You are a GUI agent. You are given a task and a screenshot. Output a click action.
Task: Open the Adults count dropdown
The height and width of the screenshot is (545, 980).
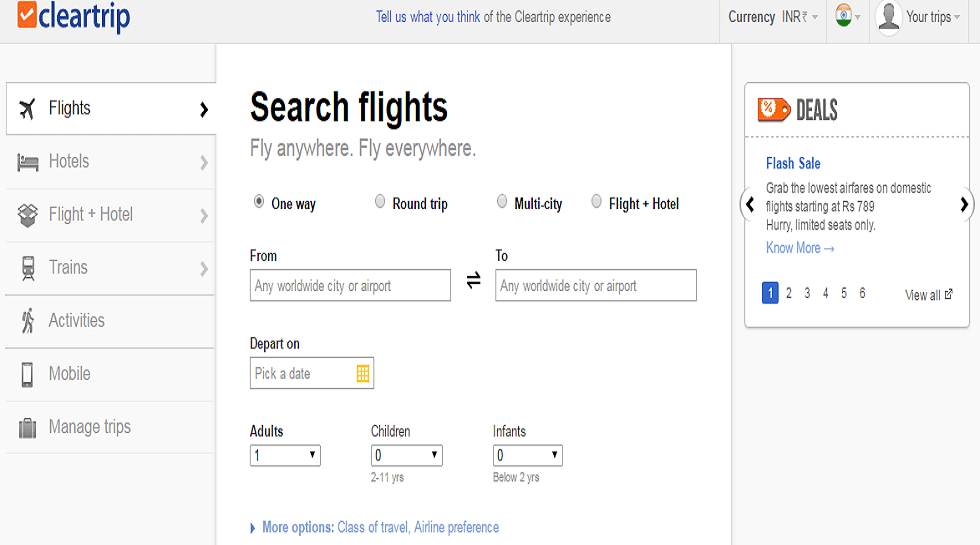tap(285, 455)
